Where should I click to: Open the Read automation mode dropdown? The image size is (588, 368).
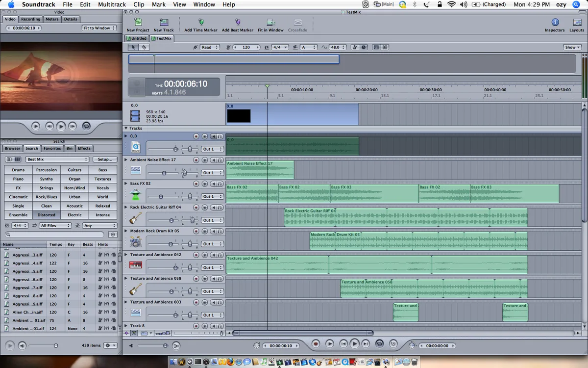pyautogui.click(x=210, y=48)
